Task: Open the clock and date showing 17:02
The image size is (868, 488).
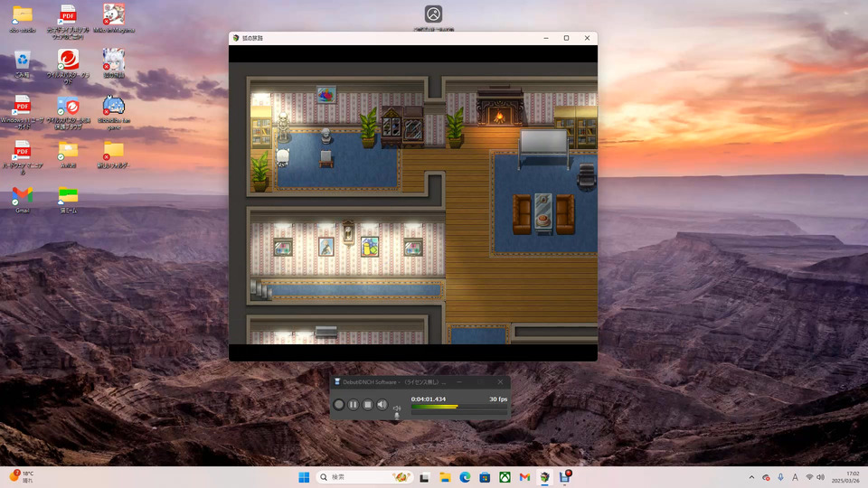Action: pos(846,477)
